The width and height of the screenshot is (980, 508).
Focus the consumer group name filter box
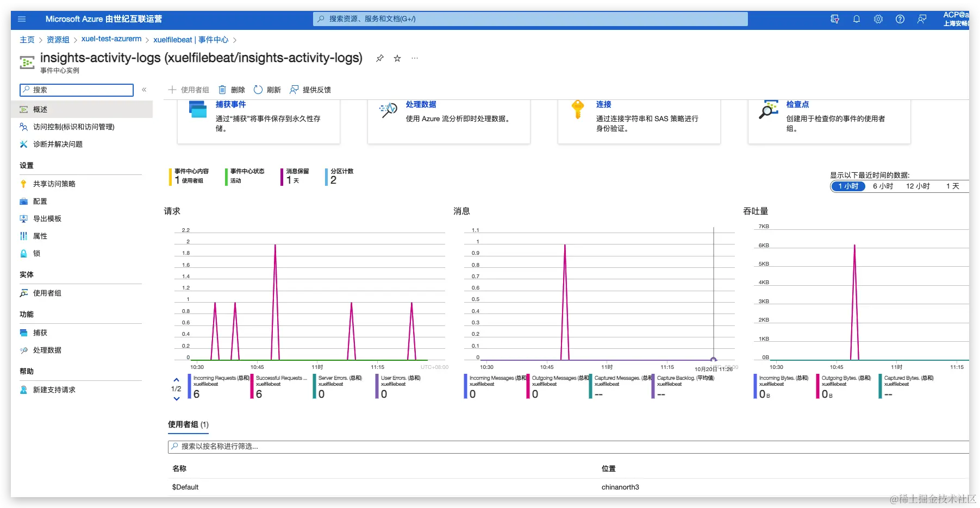coord(569,447)
